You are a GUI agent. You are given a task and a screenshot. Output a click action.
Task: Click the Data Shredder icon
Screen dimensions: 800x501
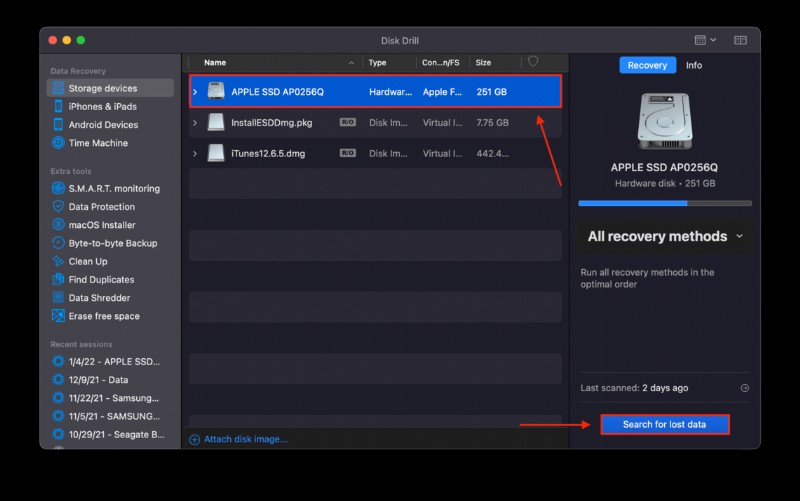click(x=58, y=297)
